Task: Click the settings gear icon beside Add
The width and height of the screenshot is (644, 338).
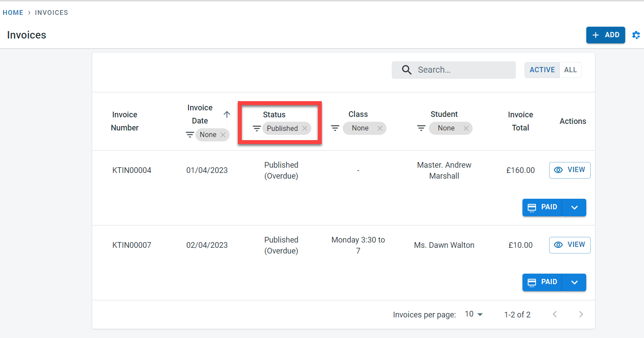Action: tap(636, 35)
